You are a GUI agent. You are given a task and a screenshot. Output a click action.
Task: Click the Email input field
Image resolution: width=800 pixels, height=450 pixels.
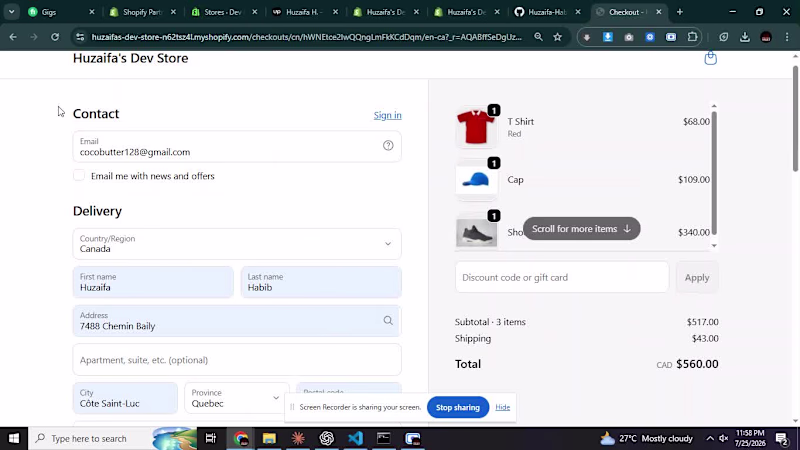click(237, 146)
